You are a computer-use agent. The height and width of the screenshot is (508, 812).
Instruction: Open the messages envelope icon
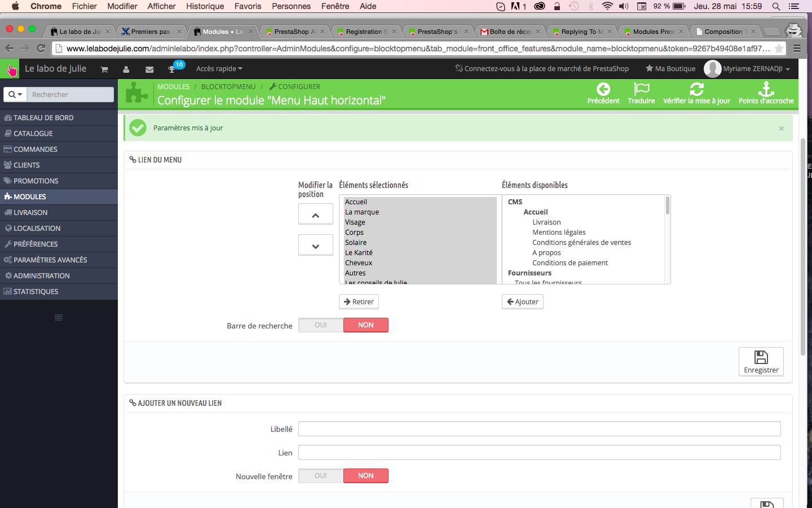click(x=149, y=69)
